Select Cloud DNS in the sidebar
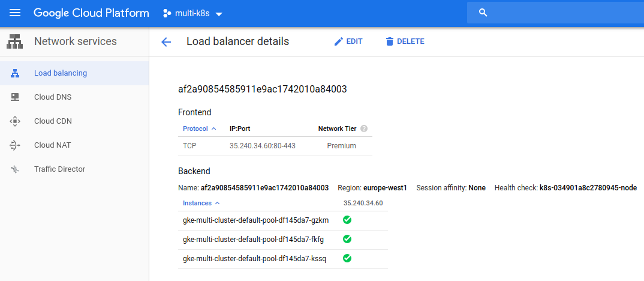The height and width of the screenshot is (281, 644). point(53,97)
